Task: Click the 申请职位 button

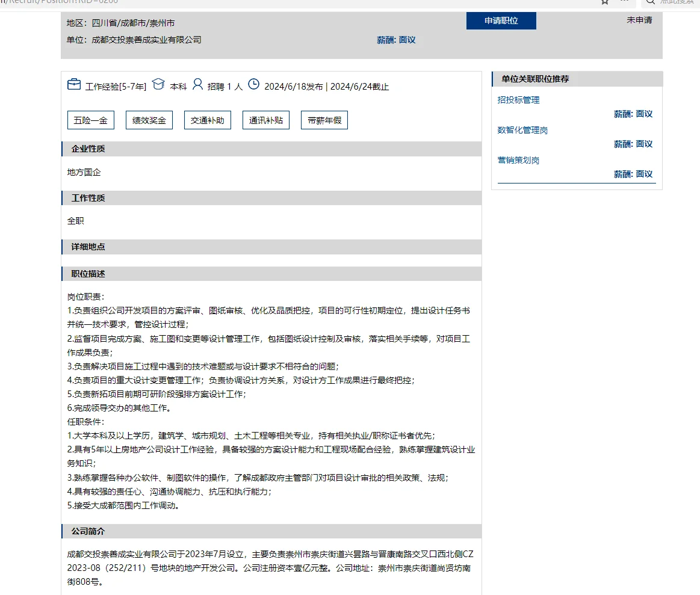Action: coord(501,20)
